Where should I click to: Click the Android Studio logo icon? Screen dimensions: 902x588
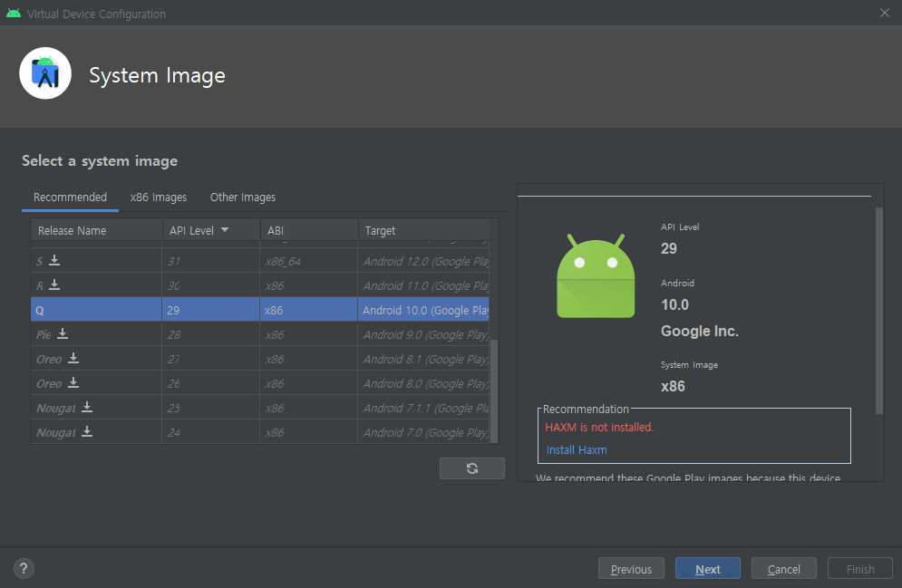click(45, 73)
